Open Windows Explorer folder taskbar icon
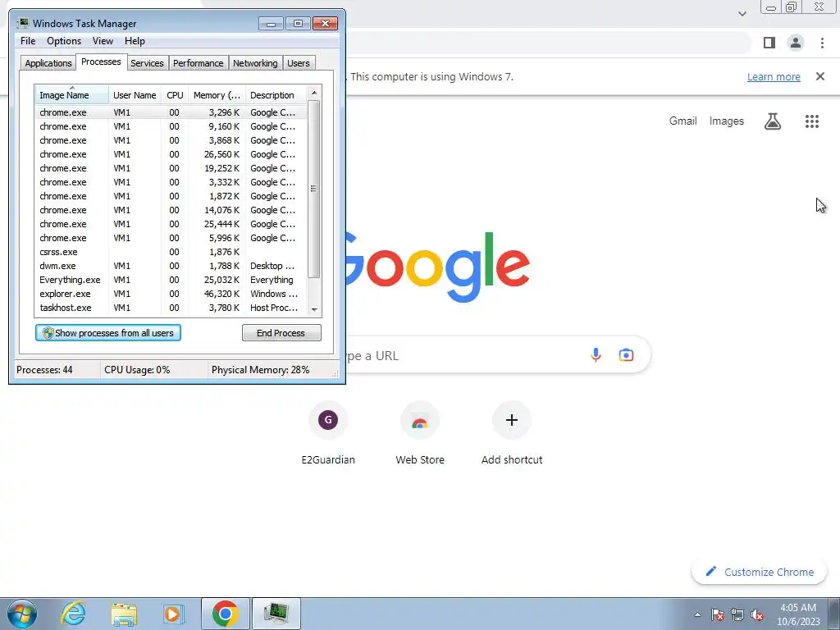840x630 pixels. (x=124, y=614)
